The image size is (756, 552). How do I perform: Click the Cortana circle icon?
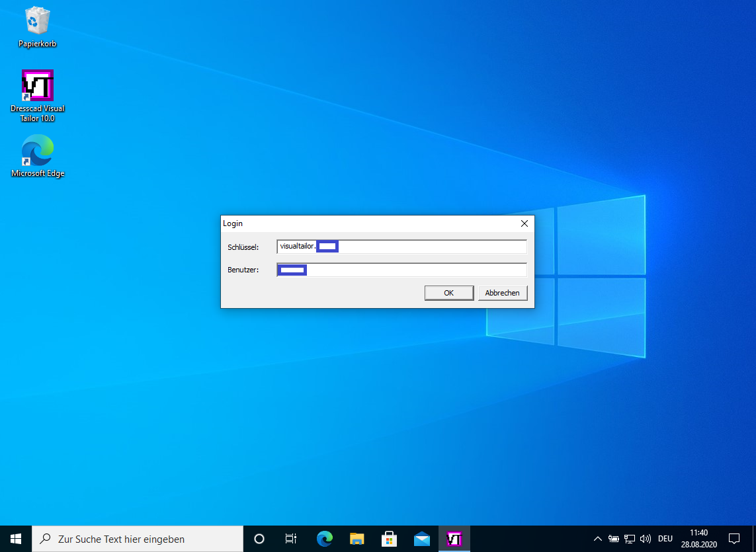pos(259,539)
